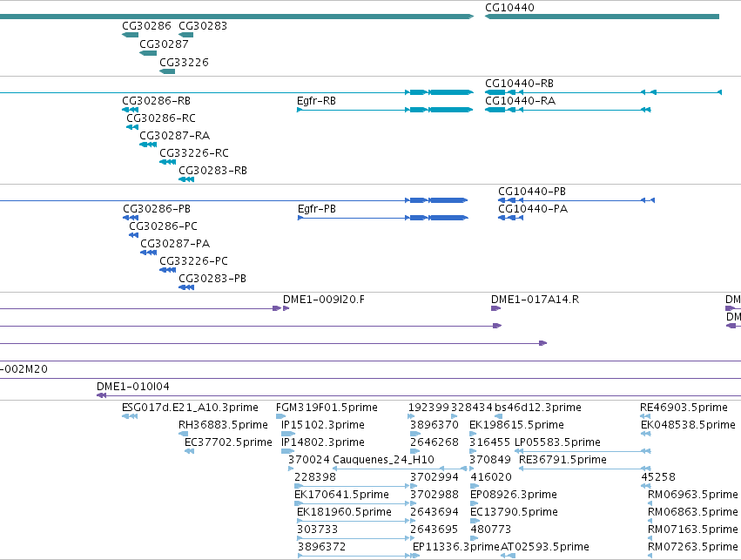Screen dimensions: 741x560
Task: Select the CG10440-RA transcript feature
Action: [568, 110]
